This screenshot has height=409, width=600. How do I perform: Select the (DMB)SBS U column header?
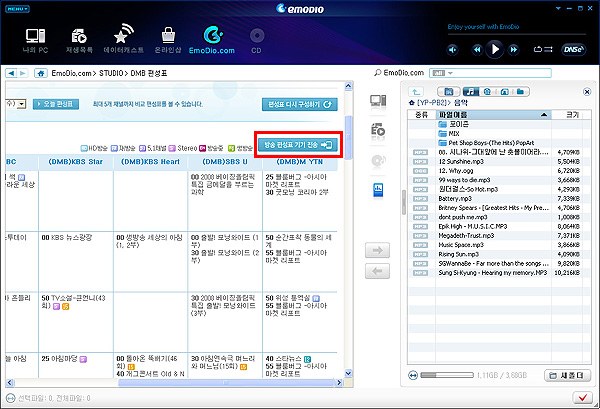coord(225,162)
